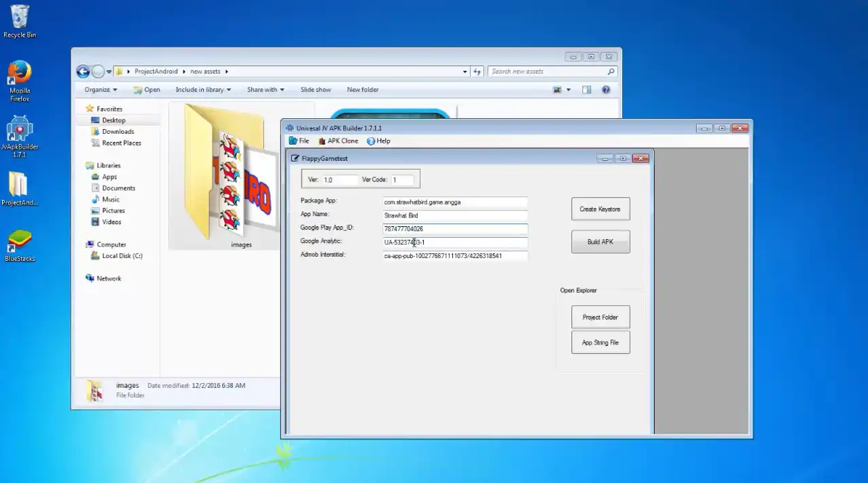Click ProjectAndroid in the address breadcrumb
This screenshot has height=483, width=868.
pyautogui.click(x=156, y=71)
